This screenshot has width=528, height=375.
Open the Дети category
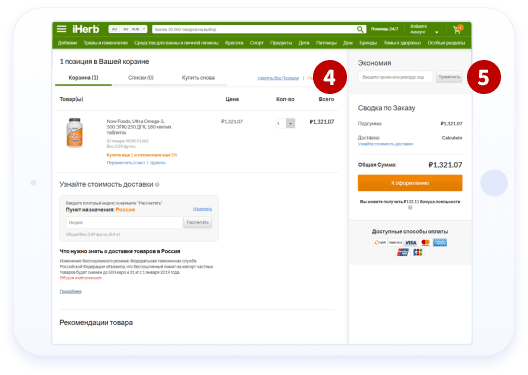[x=304, y=43]
